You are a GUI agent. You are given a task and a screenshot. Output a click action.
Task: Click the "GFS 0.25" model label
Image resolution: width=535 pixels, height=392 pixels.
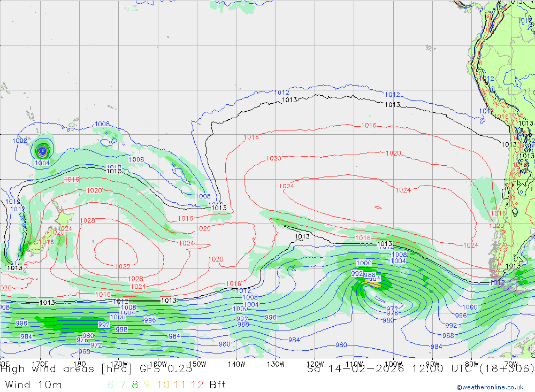(x=166, y=369)
